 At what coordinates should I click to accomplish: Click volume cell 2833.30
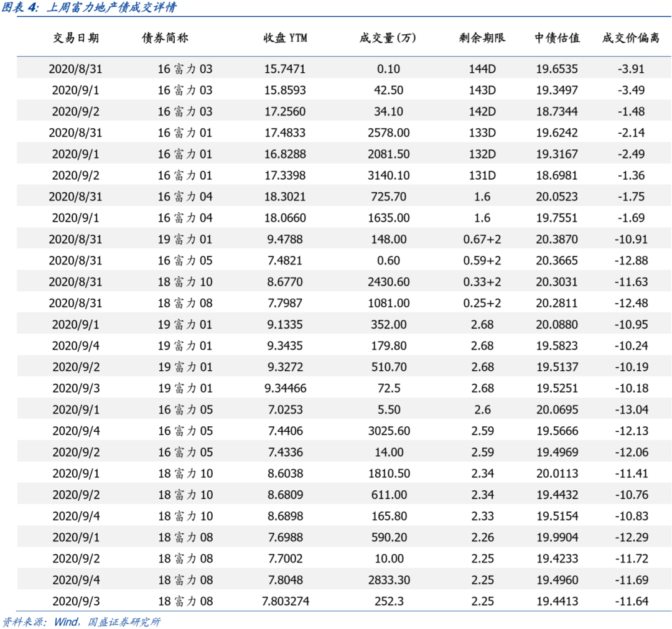click(x=389, y=580)
